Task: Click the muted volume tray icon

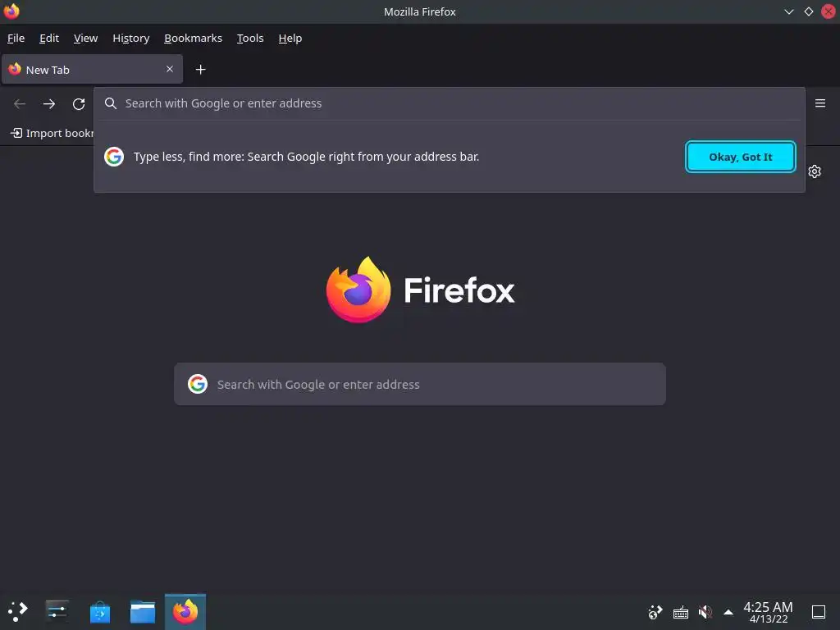Action: coord(705,612)
